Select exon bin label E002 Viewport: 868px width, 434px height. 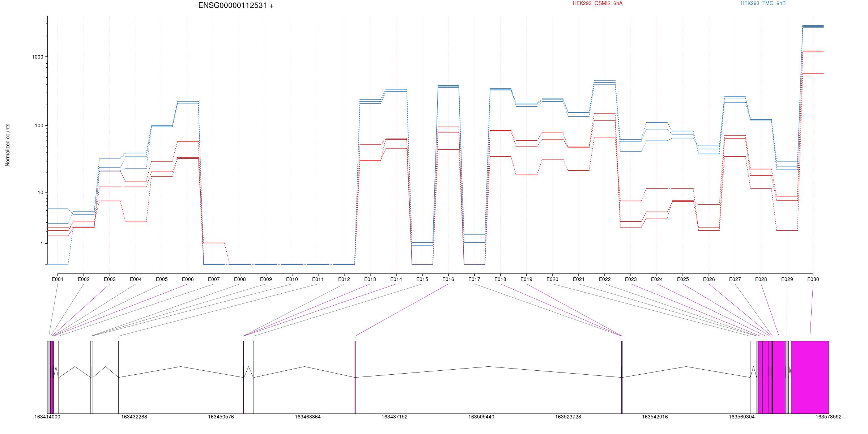84,279
